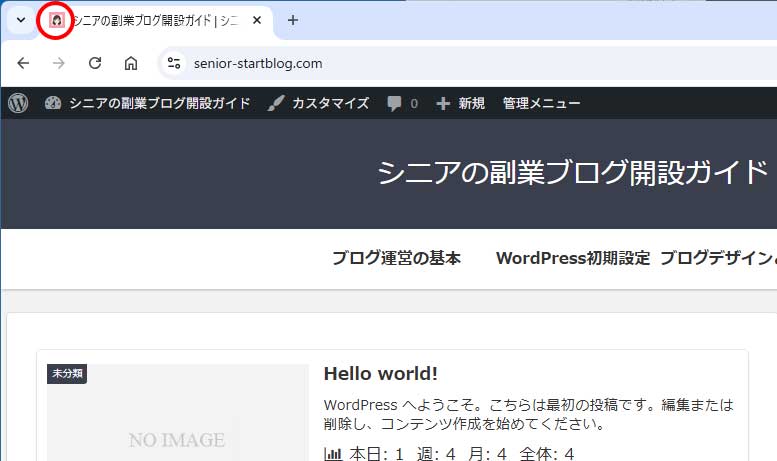The height and width of the screenshot is (461, 777).
Task: Click the 週: 4 view count
Action: 436,454
